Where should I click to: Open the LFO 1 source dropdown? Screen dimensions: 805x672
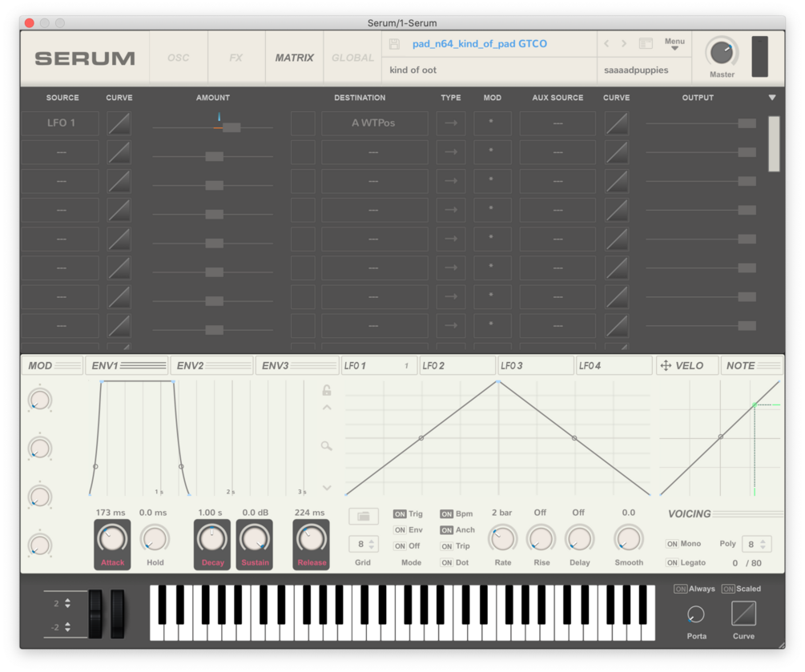coord(61,123)
